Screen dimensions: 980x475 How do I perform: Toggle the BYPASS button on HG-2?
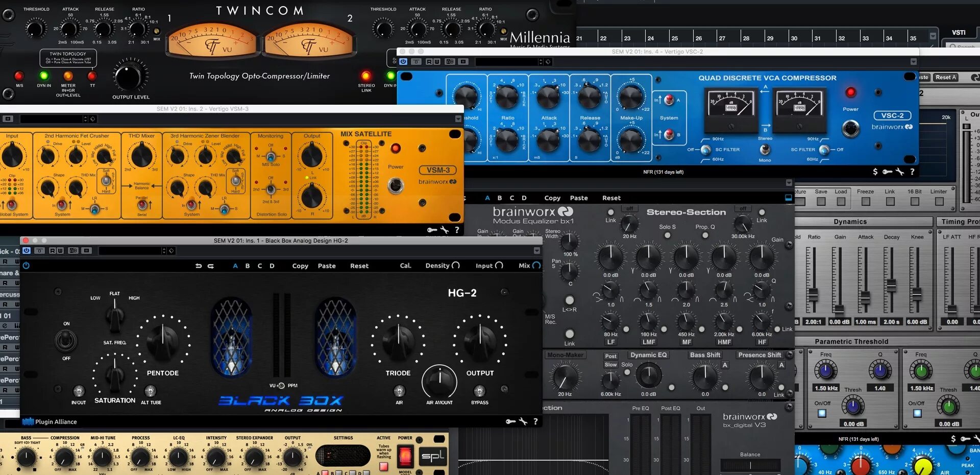479,391
